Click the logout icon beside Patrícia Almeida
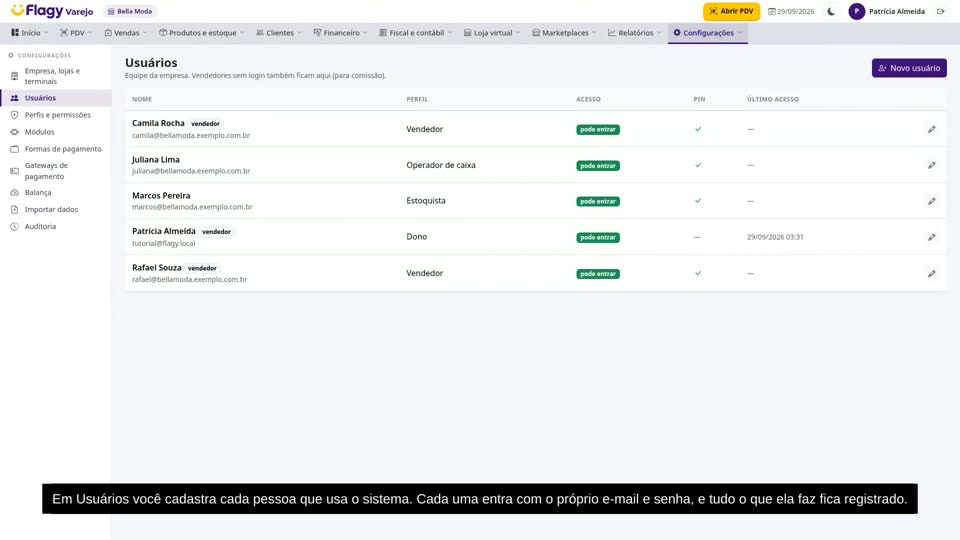 [940, 11]
